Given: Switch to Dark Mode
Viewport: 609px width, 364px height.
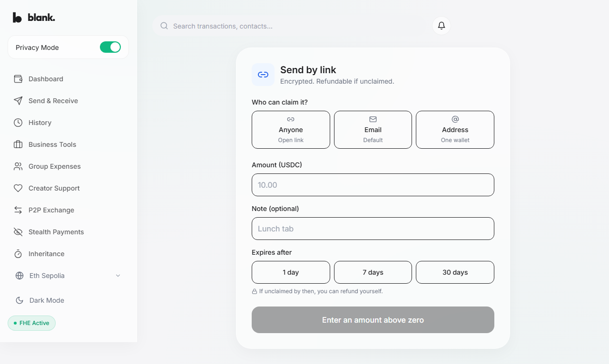Looking at the screenshot, I should point(68,300).
